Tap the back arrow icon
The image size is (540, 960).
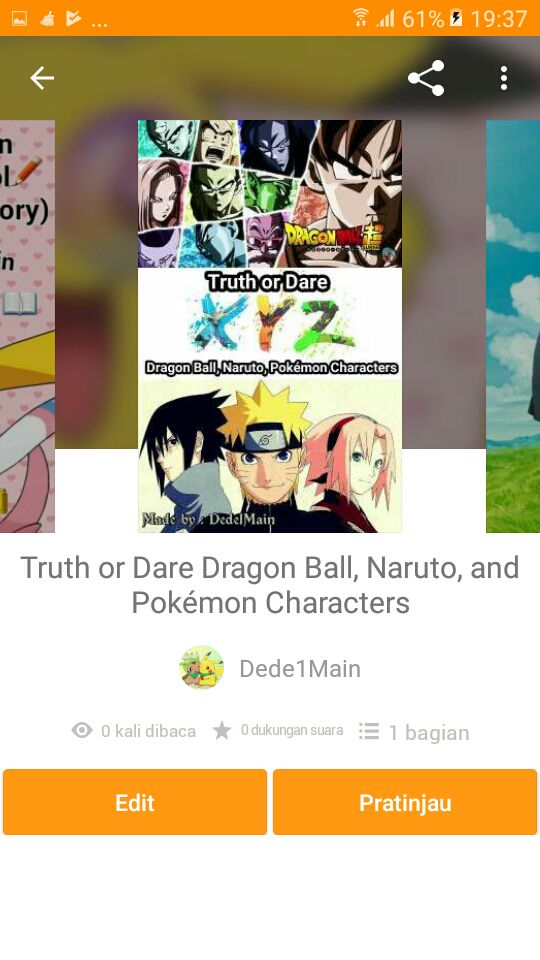click(42, 78)
